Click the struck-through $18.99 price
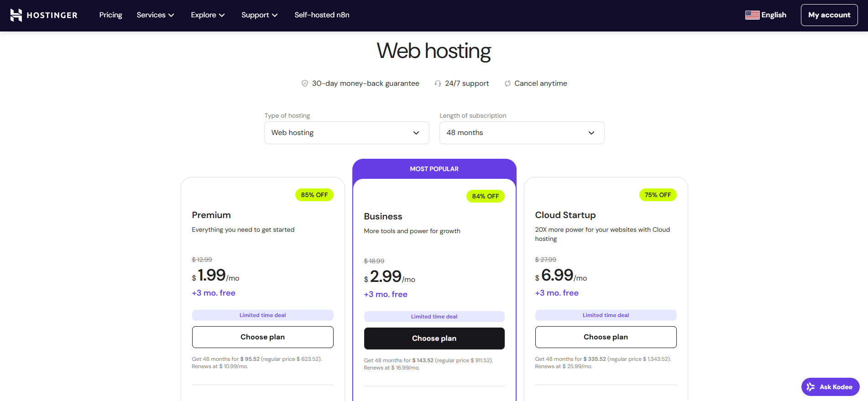Screen dimensions: 868x401 point(374,261)
